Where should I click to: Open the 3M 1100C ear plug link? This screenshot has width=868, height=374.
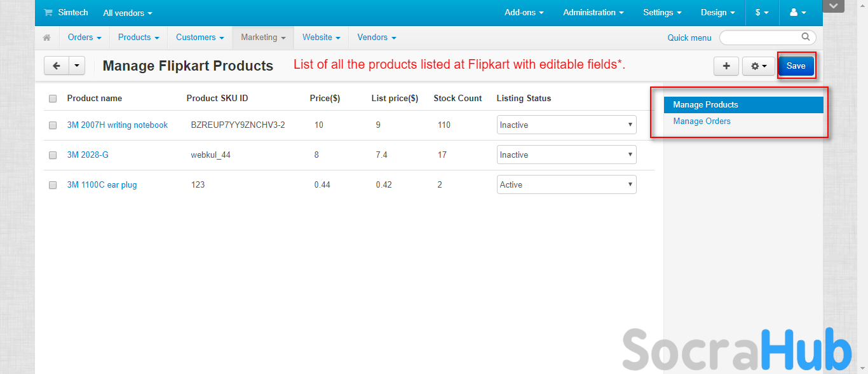[102, 185]
